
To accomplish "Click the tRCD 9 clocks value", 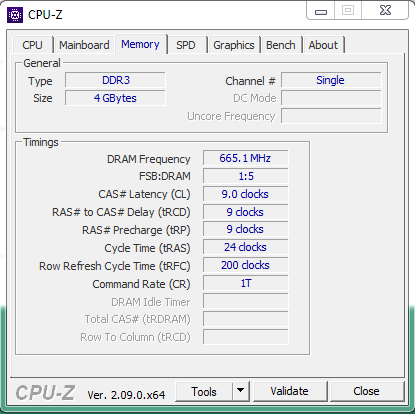I will [x=245, y=212].
